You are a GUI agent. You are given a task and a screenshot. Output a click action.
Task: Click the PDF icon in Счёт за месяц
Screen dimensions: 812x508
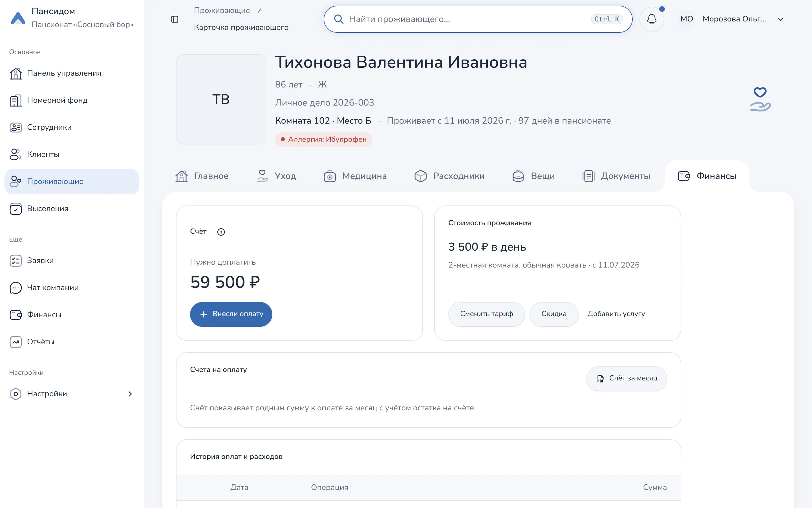click(x=600, y=379)
